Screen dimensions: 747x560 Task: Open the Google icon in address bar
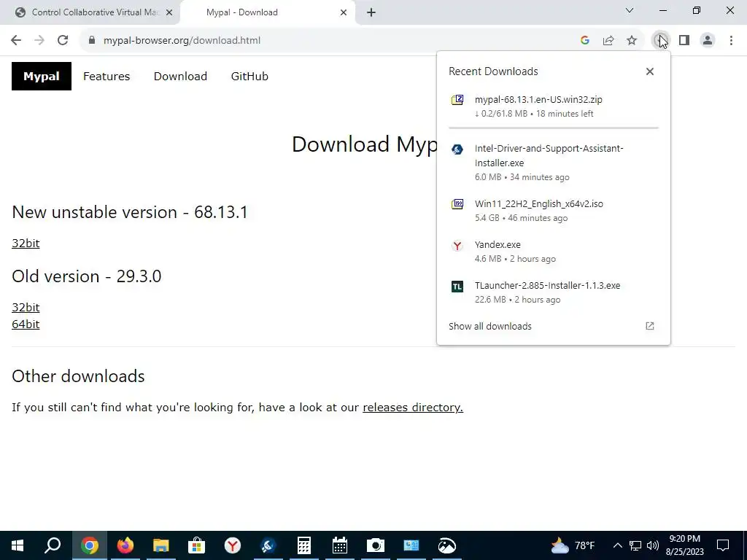[x=585, y=41]
